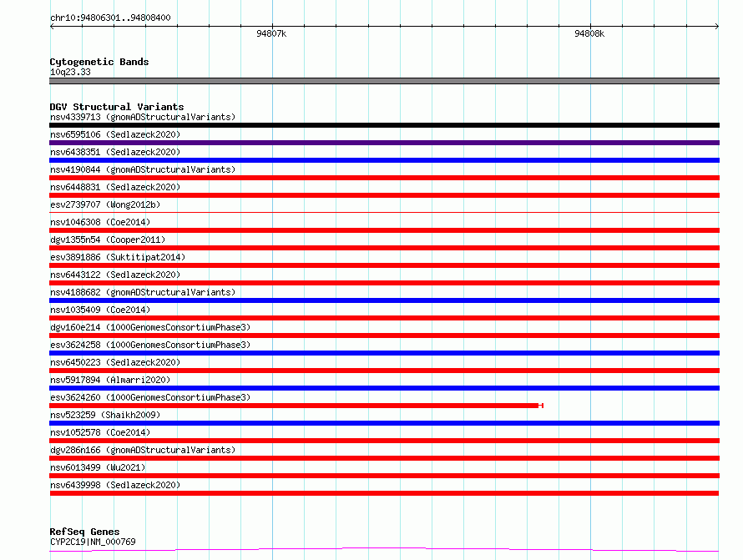Click the red bar for nsv6439998
743x560 pixels.
pos(384,493)
